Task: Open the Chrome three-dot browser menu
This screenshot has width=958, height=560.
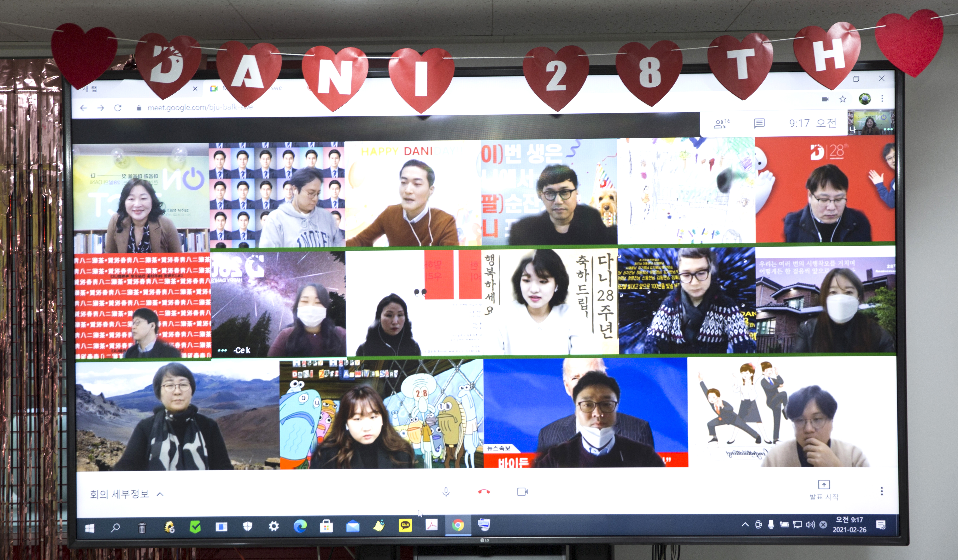Action: point(882,99)
